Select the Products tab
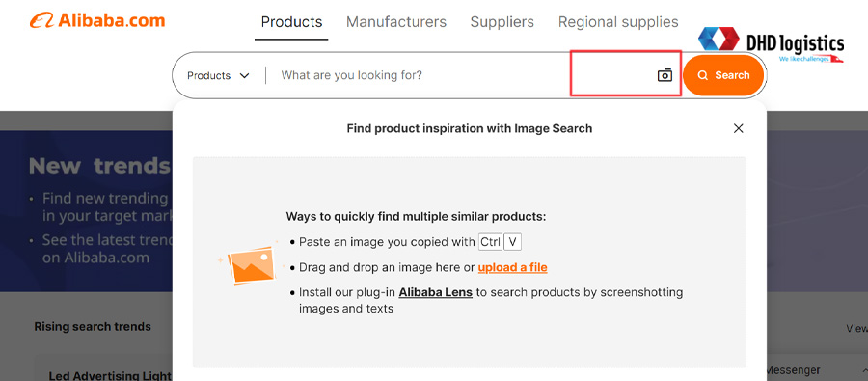The height and width of the screenshot is (381, 868). 291,22
